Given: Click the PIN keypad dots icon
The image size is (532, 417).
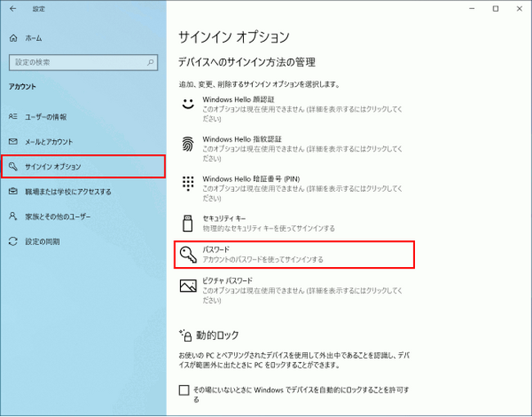Looking at the screenshot, I should pyautogui.click(x=187, y=183).
